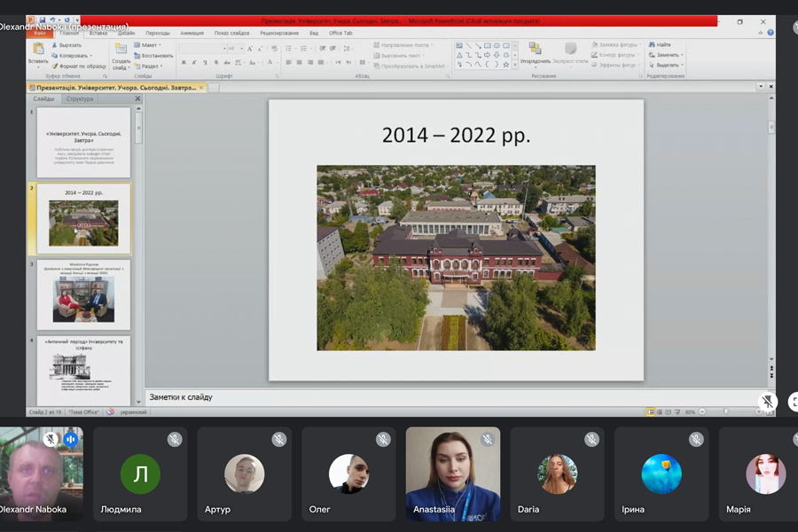Click the Cut (Вырезать) scissors icon
This screenshot has width=798, height=532.
pyautogui.click(x=54, y=45)
